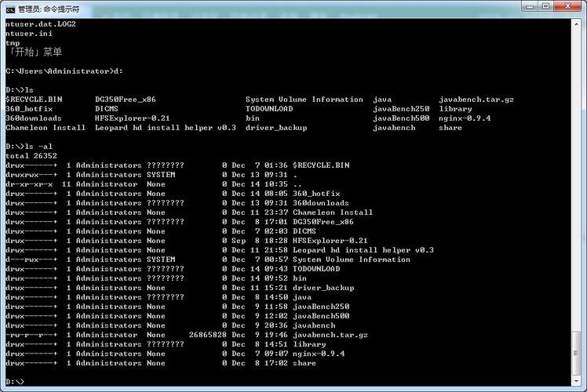The height and width of the screenshot is (392, 587).
Task: Click the 'total 26352' line
Action: (x=31, y=155)
